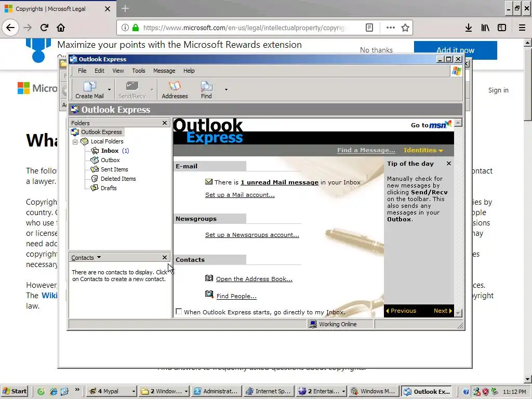
Task: Open the Edit menu
Action: (x=99, y=71)
